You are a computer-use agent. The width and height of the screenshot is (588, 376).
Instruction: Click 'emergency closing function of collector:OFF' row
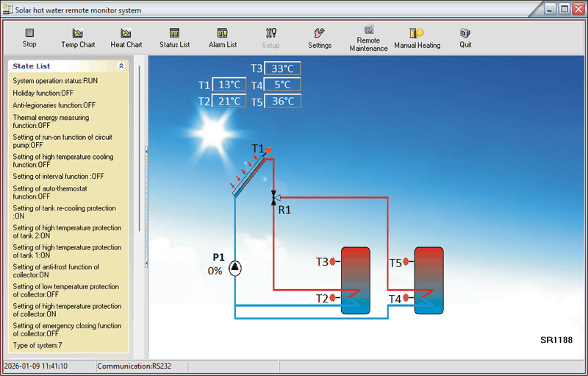click(67, 330)
